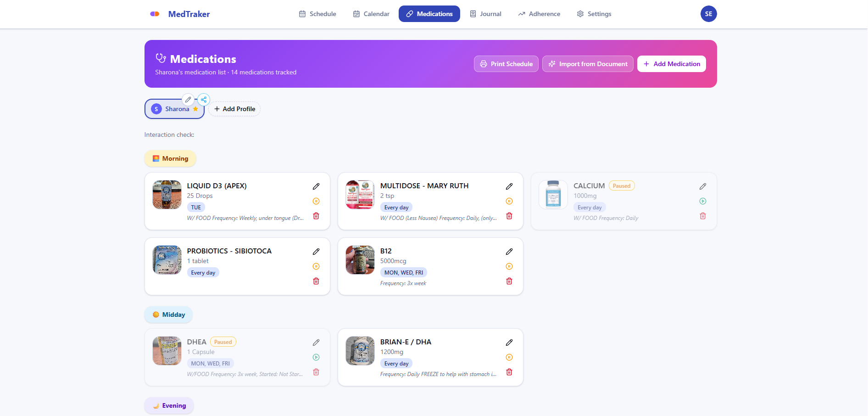Share the Sharona profile

click(204, 100)
